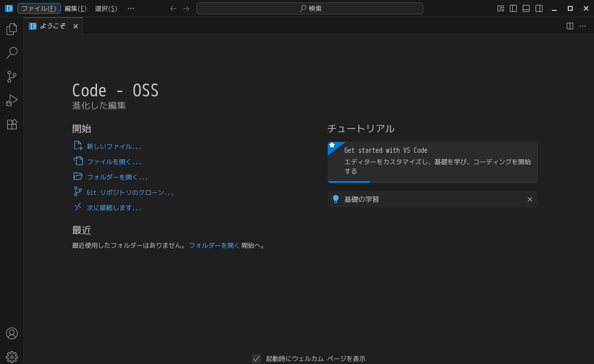
Task: Click the 進化した編集 subtitle text
Action: click(99, 105)
